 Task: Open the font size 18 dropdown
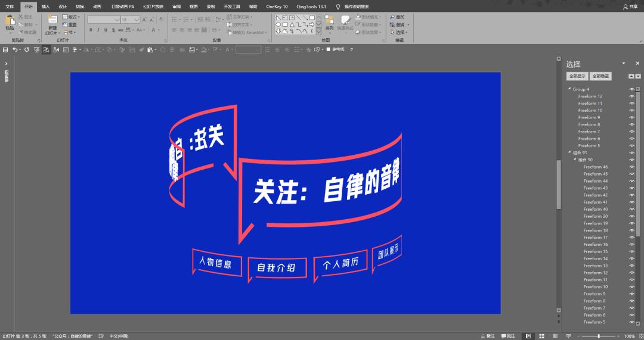[137, 20]
